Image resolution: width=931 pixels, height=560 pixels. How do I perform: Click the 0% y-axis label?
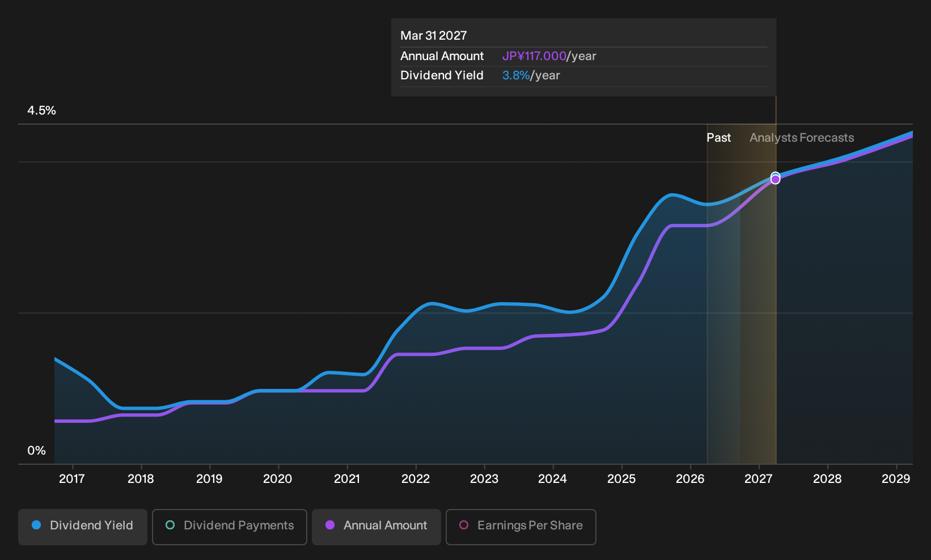click(36, 451)
